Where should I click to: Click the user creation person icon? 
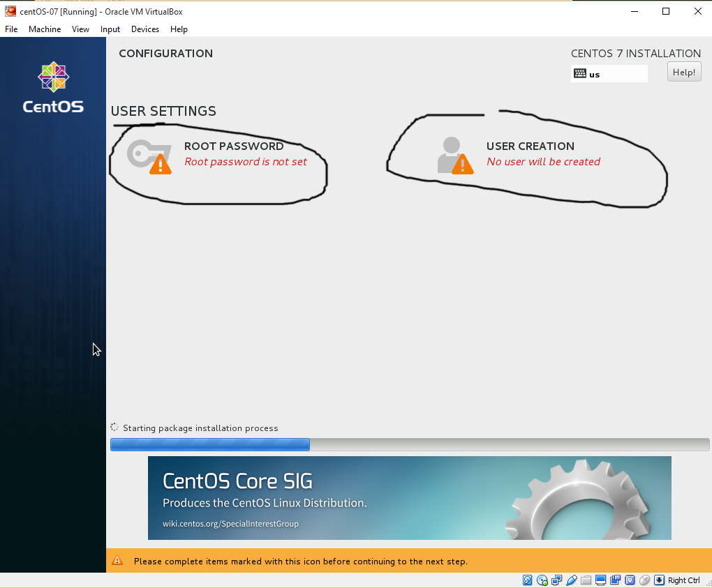tap(455, 155)
